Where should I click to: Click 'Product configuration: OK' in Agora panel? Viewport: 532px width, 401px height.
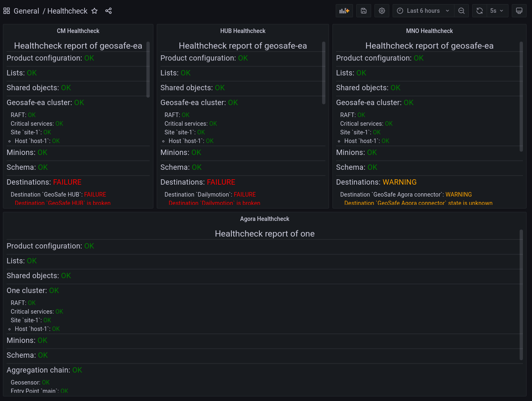[50, 246]
